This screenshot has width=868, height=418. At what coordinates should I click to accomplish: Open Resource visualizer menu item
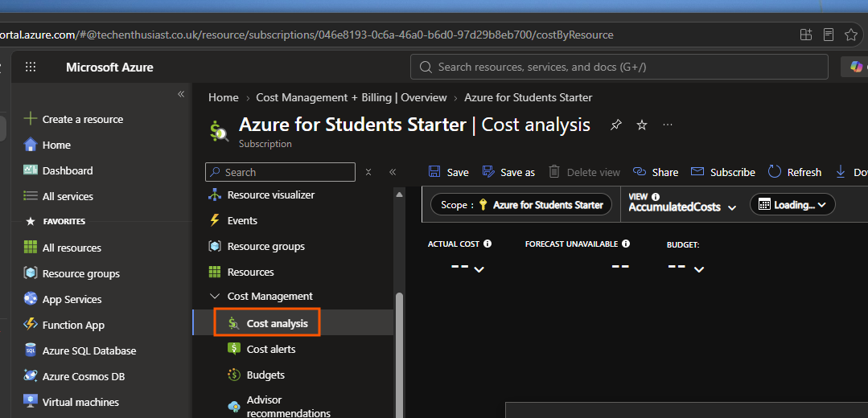(x=261, y=195)
